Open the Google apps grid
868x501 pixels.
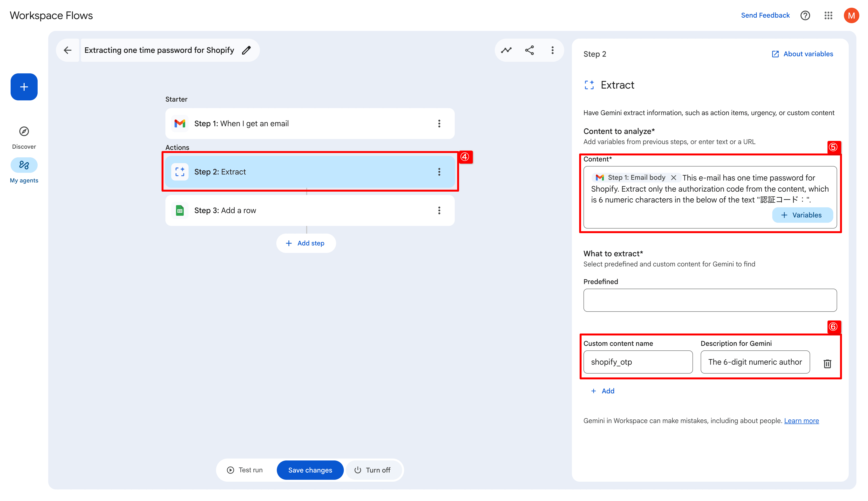pyautogui.click(x=828, y=15)
